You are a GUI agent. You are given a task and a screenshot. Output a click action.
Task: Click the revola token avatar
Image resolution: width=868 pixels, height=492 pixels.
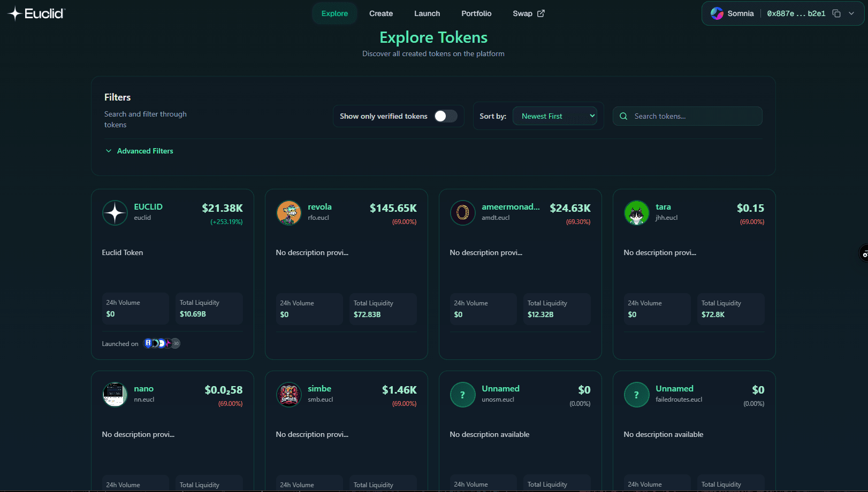tap(289, 213)
